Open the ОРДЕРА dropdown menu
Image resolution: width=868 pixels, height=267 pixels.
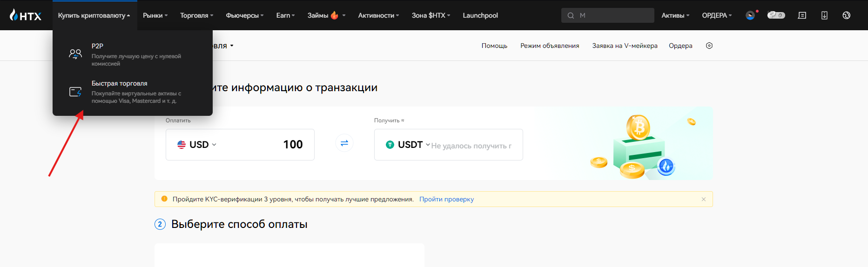tap(717, 15)
